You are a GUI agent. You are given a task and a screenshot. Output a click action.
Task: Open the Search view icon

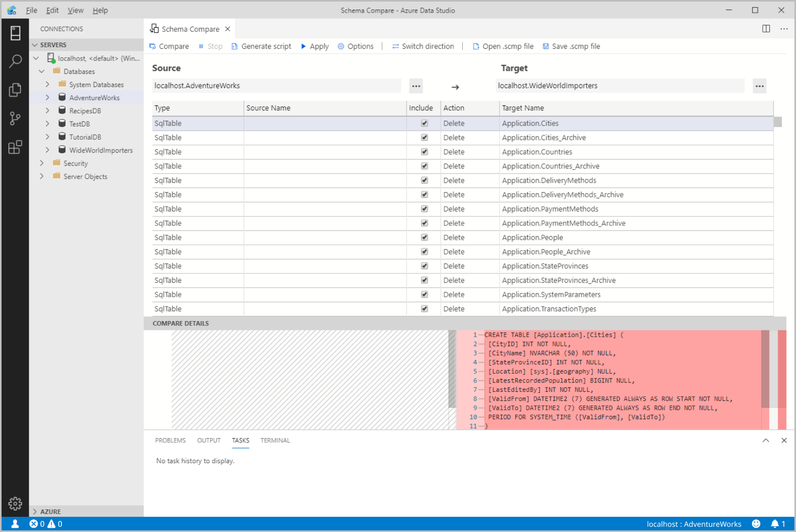click(x=15, y=61)
